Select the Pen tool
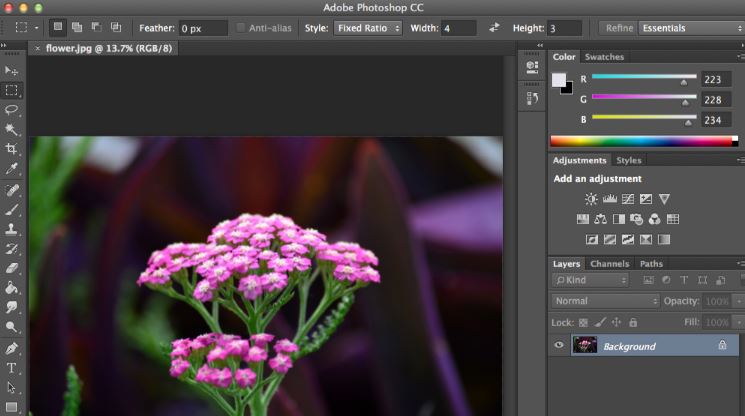 tap(11, 348)
